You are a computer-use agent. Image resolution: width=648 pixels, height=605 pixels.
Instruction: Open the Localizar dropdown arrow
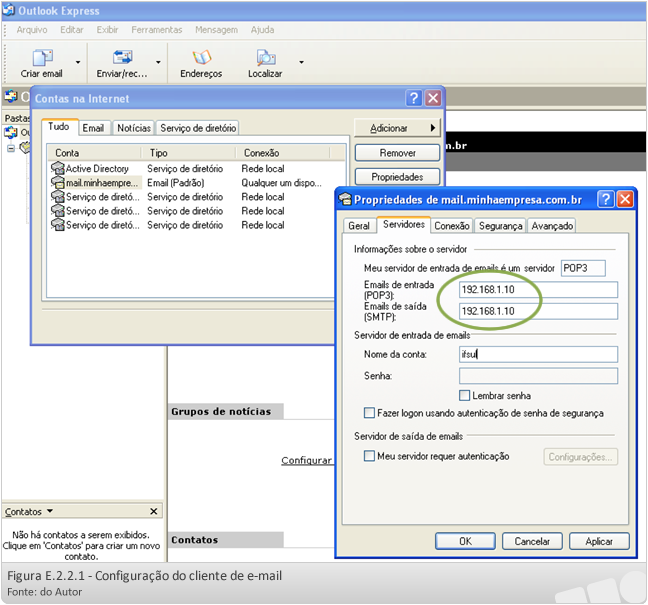click(301, 62)
